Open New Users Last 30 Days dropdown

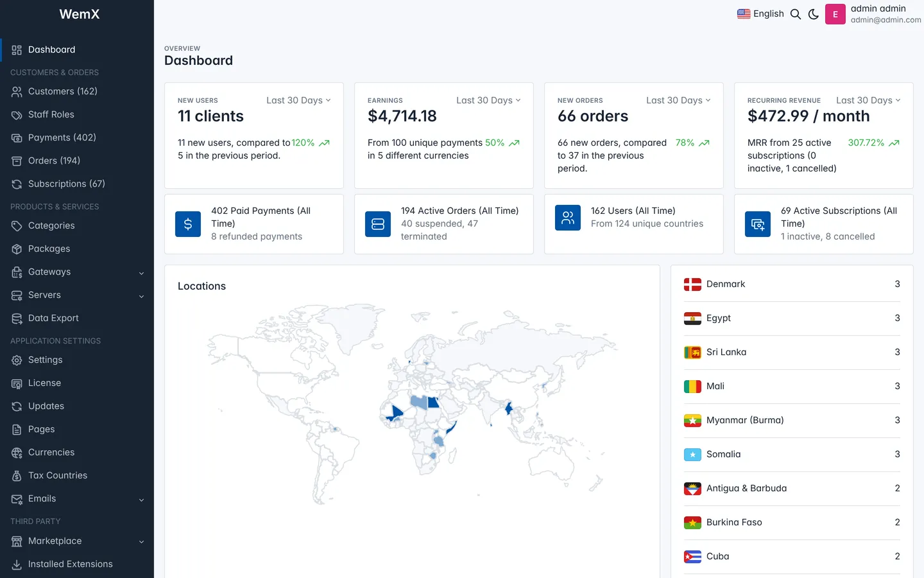point(298,100)
